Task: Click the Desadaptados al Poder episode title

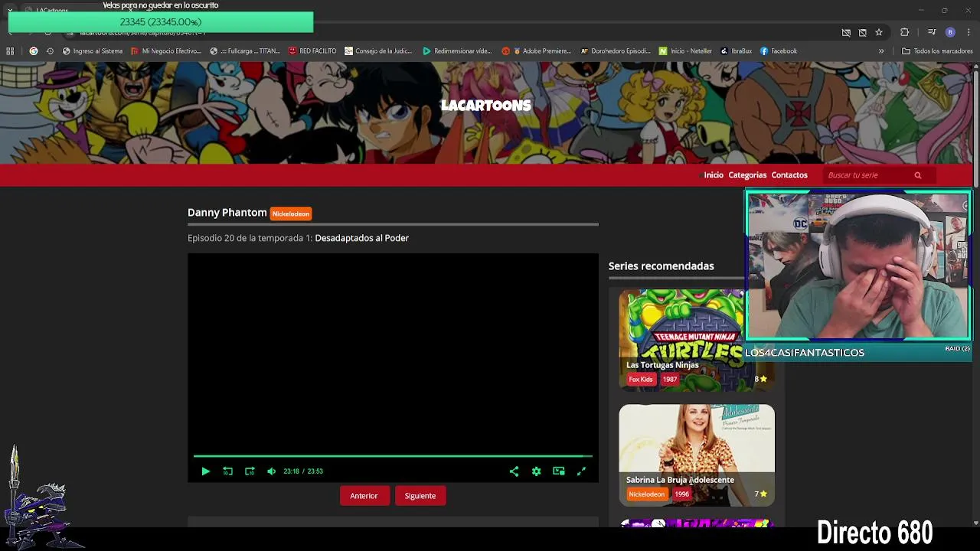Action: coord(361,238)
